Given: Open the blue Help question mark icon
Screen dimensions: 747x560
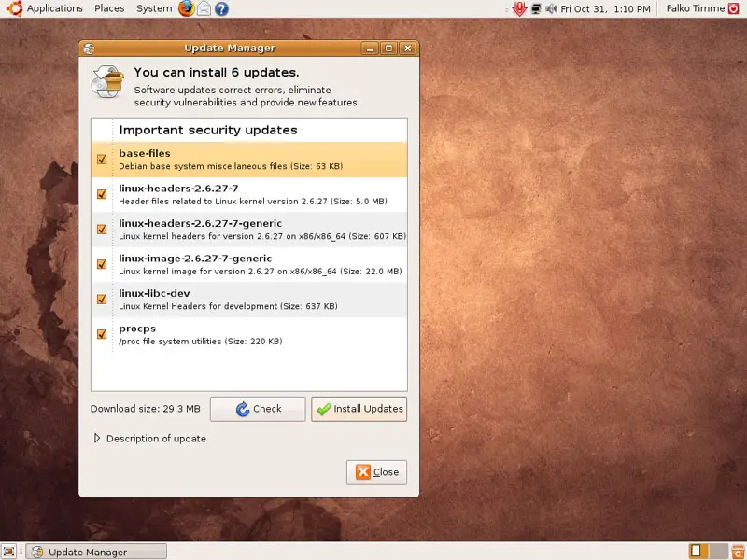Looking at the screenshot, I should [221, 8].
